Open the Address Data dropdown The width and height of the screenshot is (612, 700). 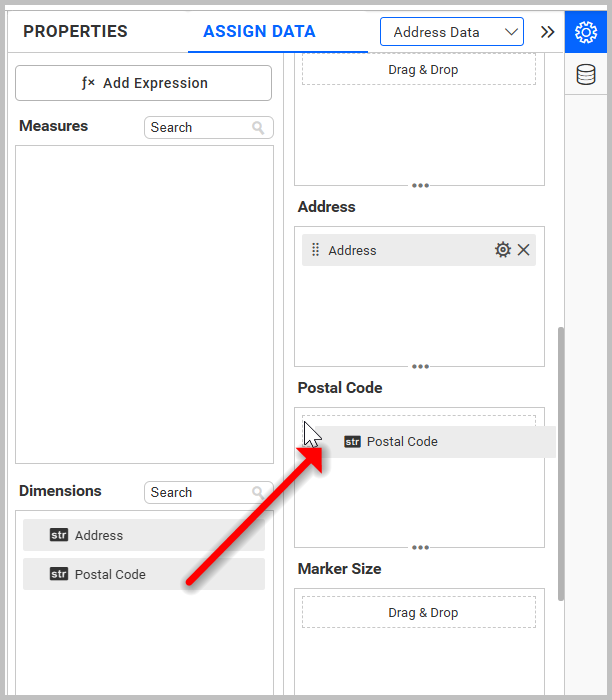point(451,32)
